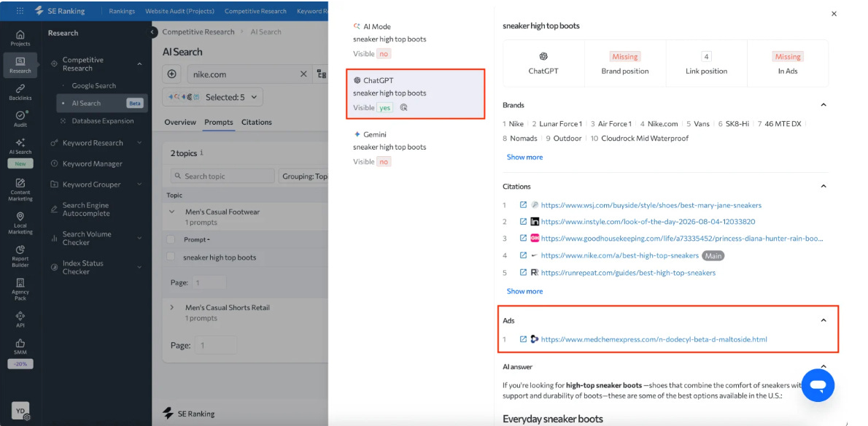Screen dimensions: 868x426
Task: Click the Page number field under Footwear
Action: click(x=209, y=282)
